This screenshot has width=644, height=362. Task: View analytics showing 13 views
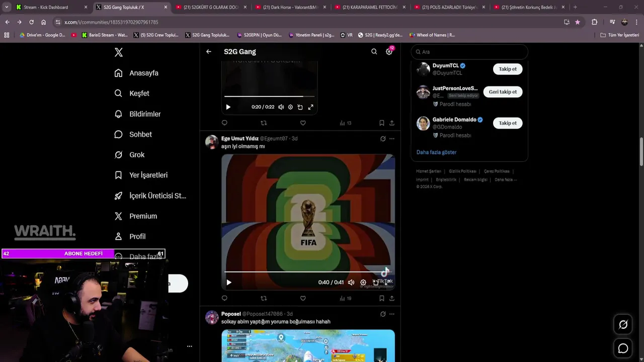(x=345, y=123)
